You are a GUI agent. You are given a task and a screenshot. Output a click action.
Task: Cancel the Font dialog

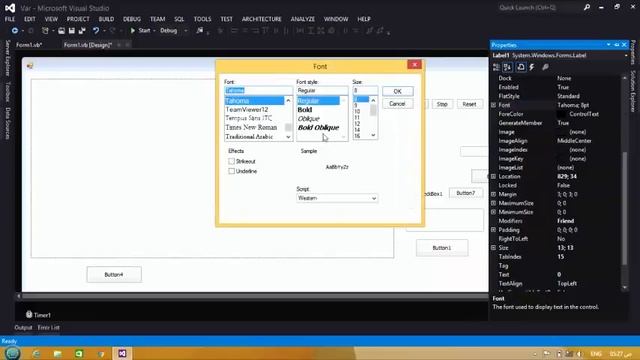point(398,104)
